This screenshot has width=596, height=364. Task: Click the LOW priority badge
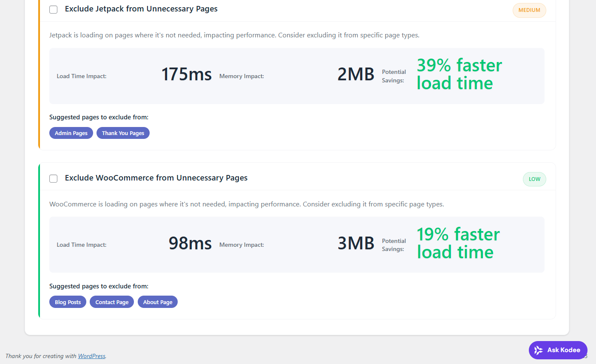(x=534, y=179)
